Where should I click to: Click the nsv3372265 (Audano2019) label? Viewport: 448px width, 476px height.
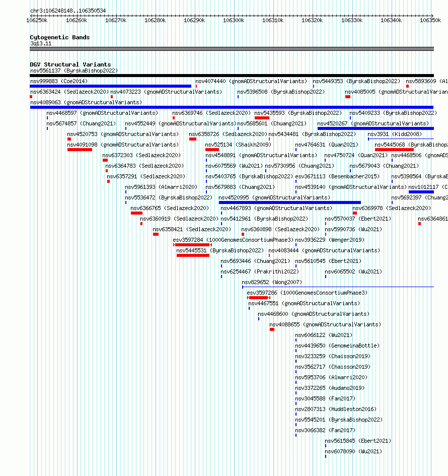tap(330, 388)
